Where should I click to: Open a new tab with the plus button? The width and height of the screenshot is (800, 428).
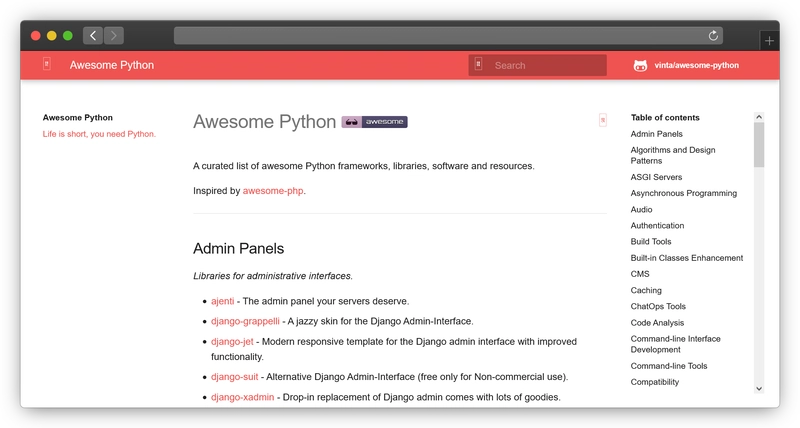point(769,41)
